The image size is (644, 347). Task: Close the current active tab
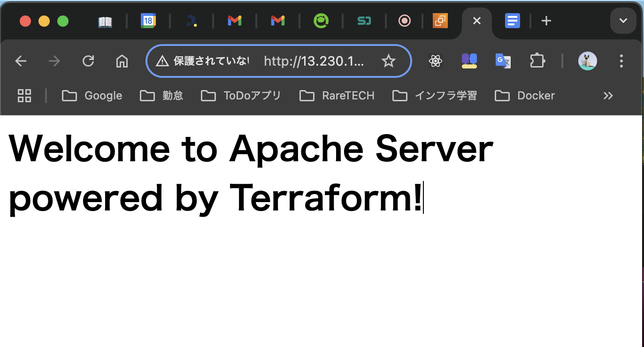[477, 21]
